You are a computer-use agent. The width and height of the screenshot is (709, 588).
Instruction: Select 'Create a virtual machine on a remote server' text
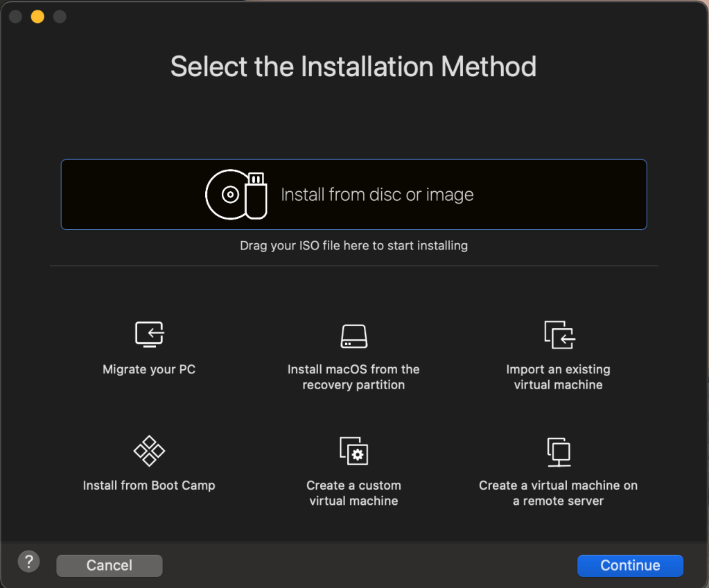pyautogui.click(x=559, y=493)
